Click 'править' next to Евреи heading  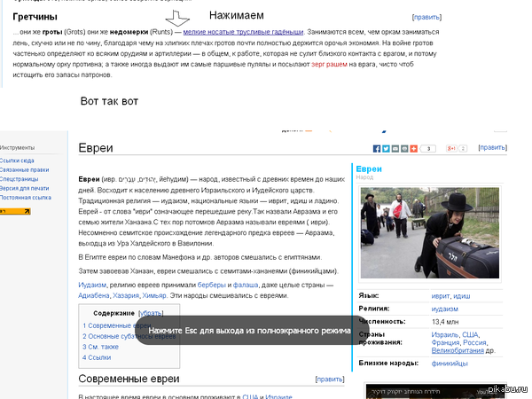point(493,147)
